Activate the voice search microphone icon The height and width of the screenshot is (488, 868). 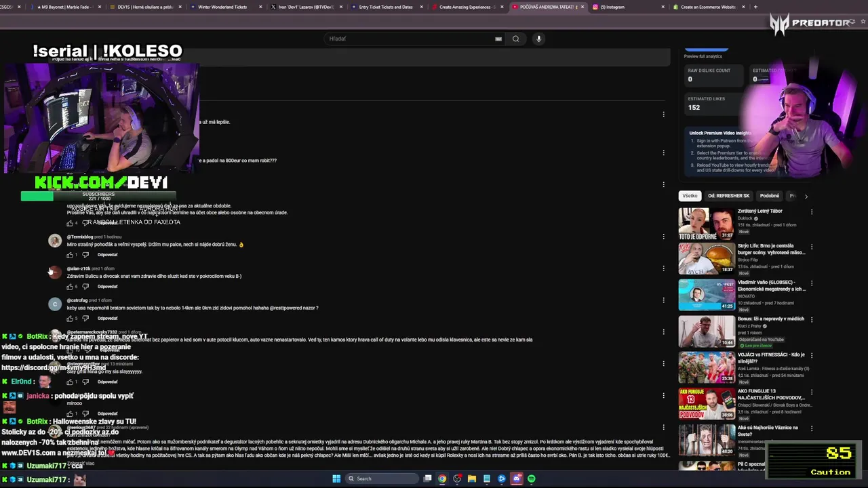point(538,39)
